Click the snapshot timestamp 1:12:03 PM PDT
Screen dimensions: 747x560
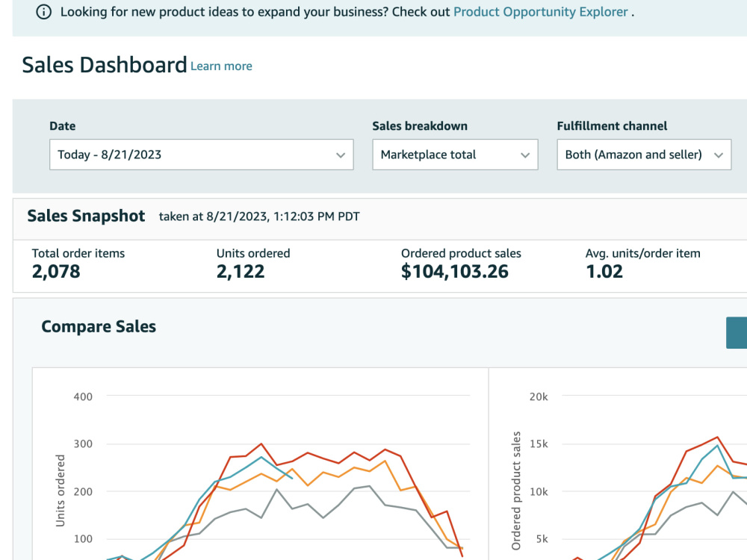tap(316, 217)
